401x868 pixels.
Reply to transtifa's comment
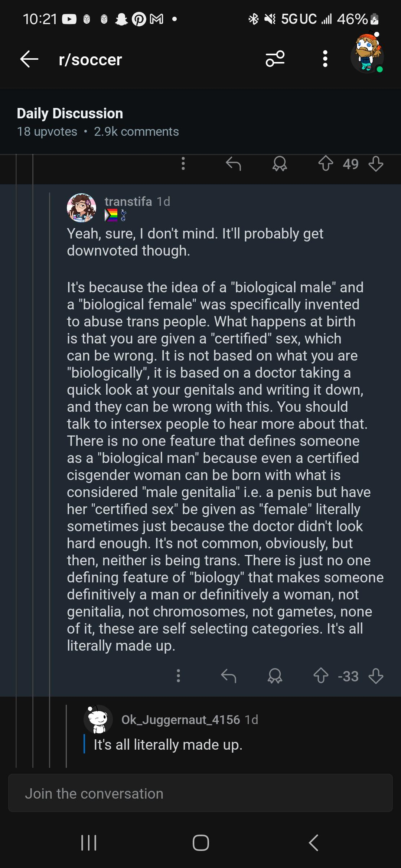point(229,676)
